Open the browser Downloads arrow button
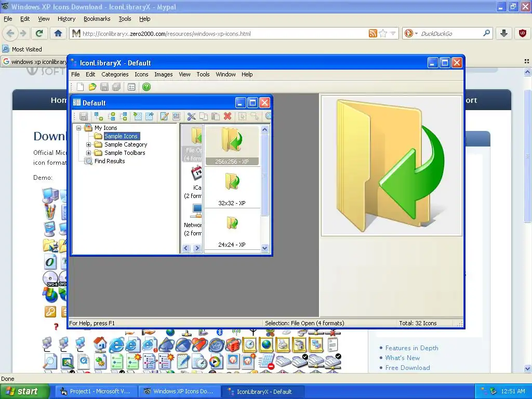The height and width of the screenshot is (399, 532). (x=504, y=33)
